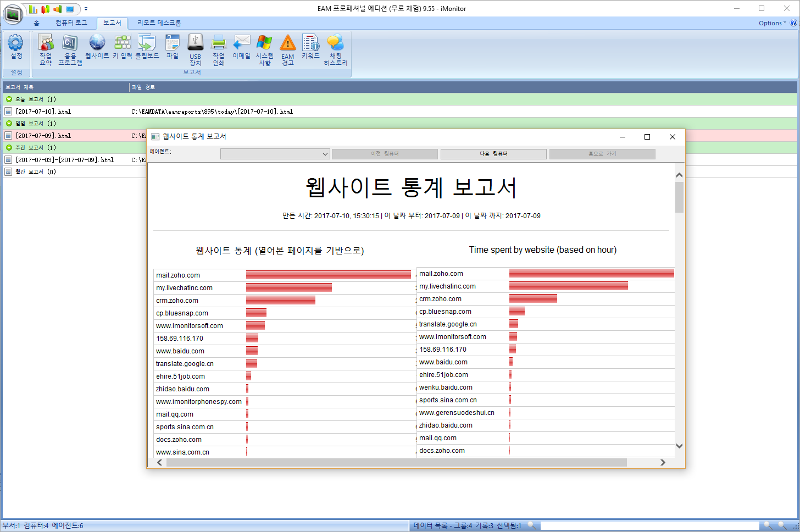Open the 채팅 히스토리 report

click(x=336, y=49)
